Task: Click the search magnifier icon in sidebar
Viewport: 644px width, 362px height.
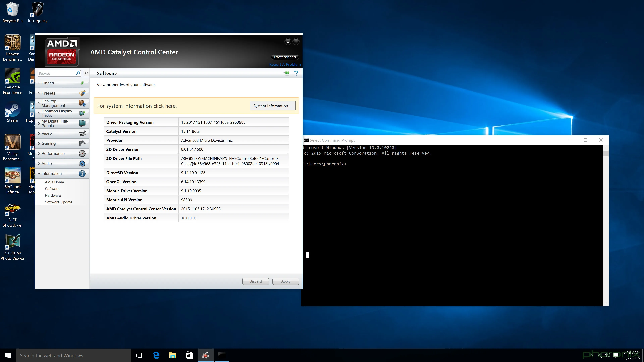Action: [x=78, y=73]
